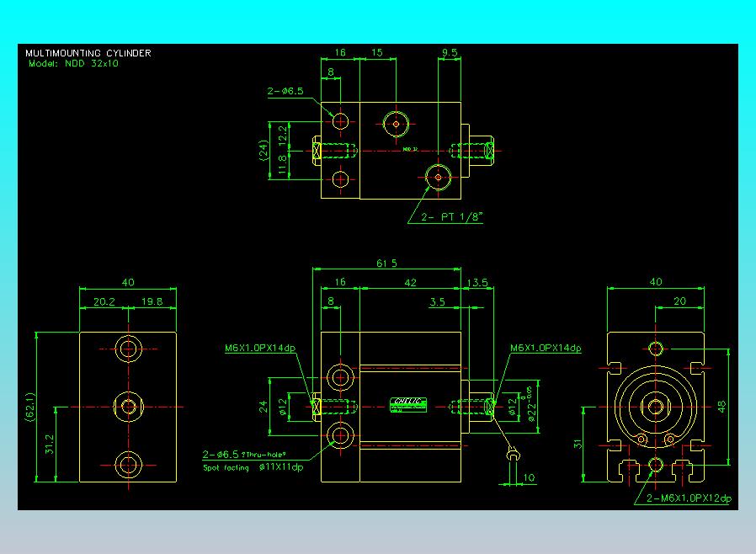The height and width of the screenshot is (554, 756).
Task: Click the 31 vertical dimension in right view
Action: tap(578, 444)
